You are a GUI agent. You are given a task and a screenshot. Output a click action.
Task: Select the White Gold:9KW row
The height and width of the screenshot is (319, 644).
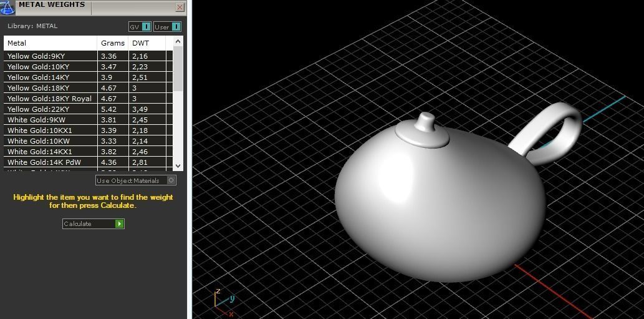pos(87,120)
